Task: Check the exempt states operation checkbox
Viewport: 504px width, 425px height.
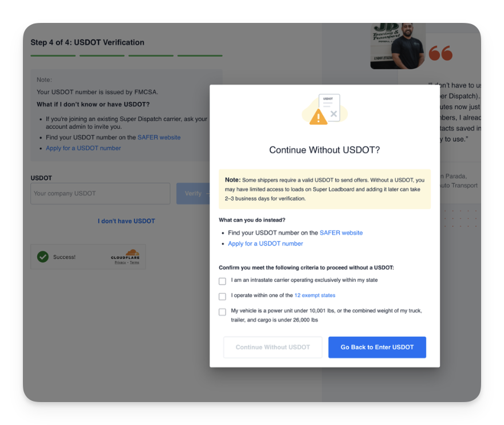Action: (222, 296)
